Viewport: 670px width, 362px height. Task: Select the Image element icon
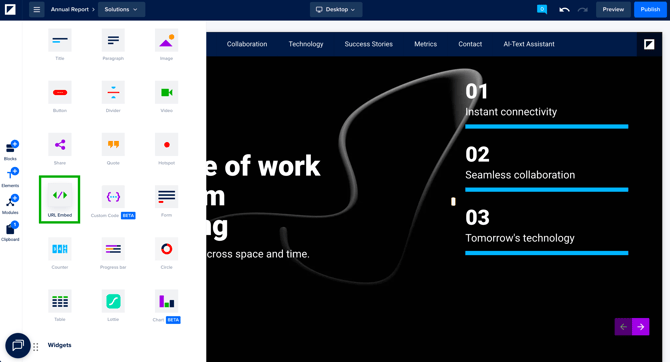(167, 41)
